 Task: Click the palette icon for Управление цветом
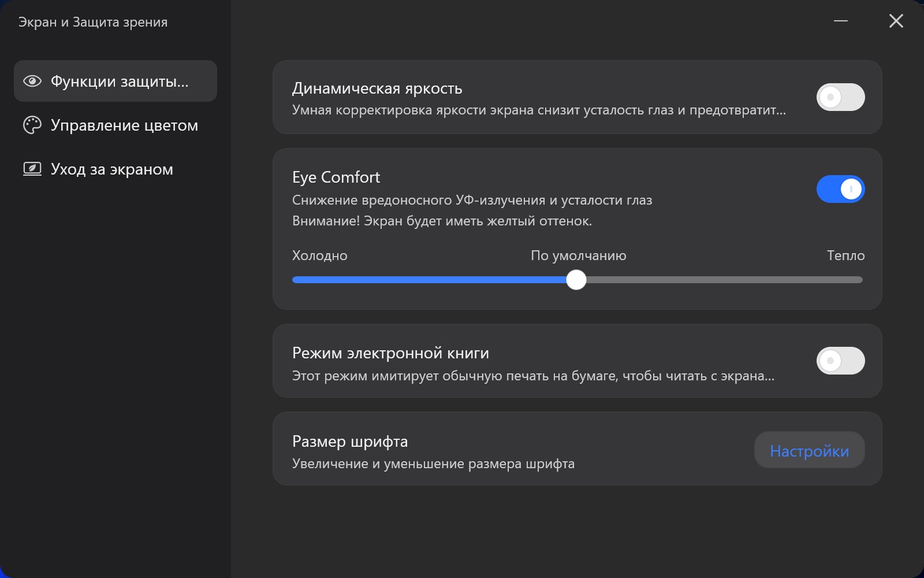click(32, 125)
